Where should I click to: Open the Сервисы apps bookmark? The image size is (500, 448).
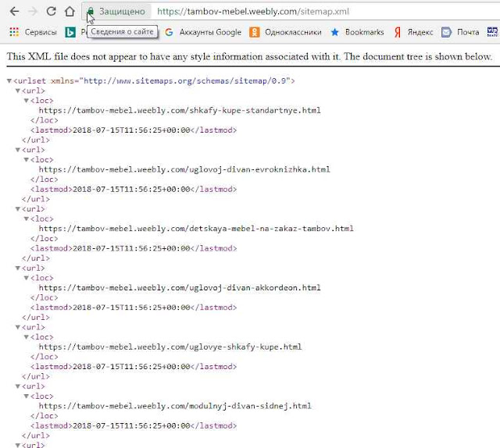coord(34,32)
